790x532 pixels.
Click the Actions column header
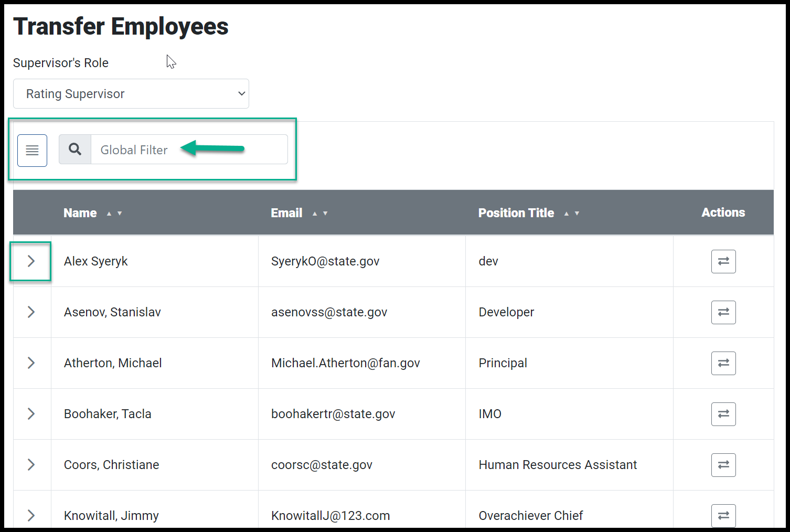tap(723, 212)
